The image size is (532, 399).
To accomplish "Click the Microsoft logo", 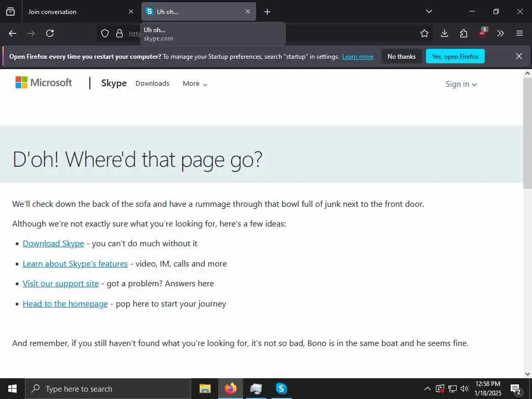I will (44, 83).
